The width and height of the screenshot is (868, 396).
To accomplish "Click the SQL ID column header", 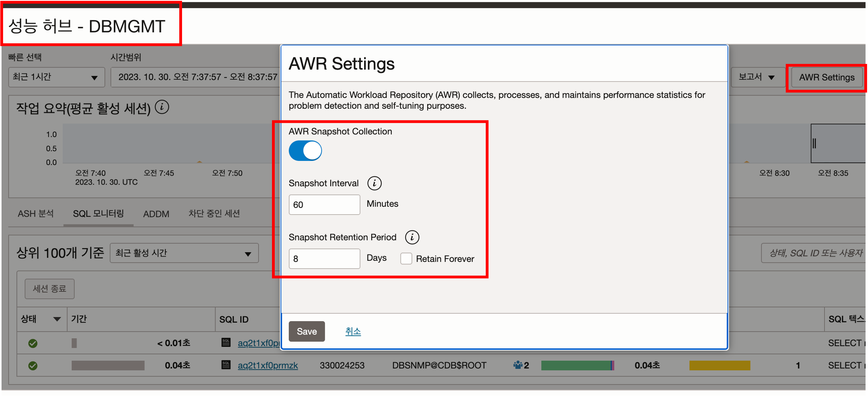I will [x=234, y=319].
